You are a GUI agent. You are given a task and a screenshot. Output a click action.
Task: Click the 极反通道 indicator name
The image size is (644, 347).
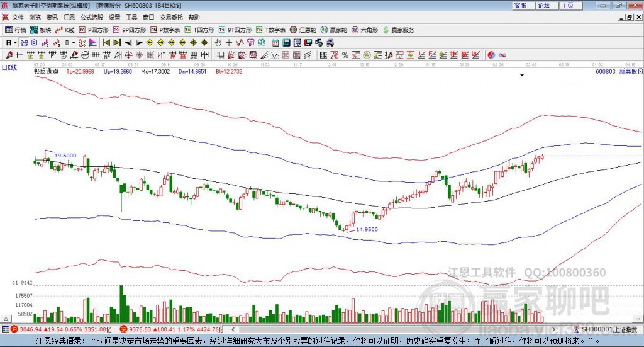click(46, 71)
